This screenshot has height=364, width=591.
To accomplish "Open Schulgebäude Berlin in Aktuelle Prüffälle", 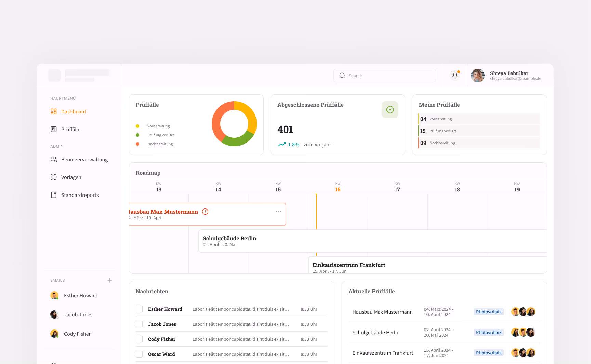I will click(444, 332).
